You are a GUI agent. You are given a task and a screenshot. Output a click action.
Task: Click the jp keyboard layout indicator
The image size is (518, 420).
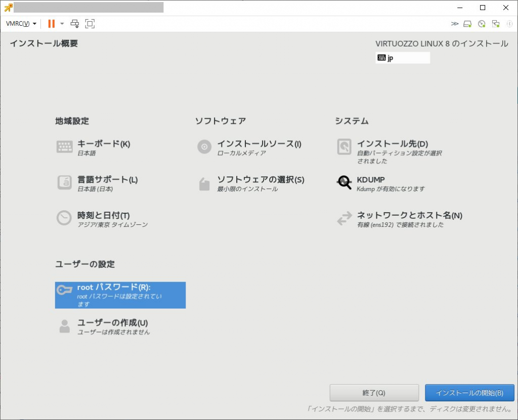click(402, 58)
